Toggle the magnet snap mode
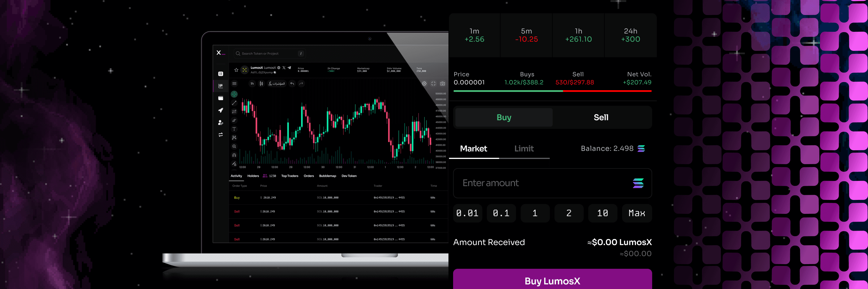 point(234,155)
